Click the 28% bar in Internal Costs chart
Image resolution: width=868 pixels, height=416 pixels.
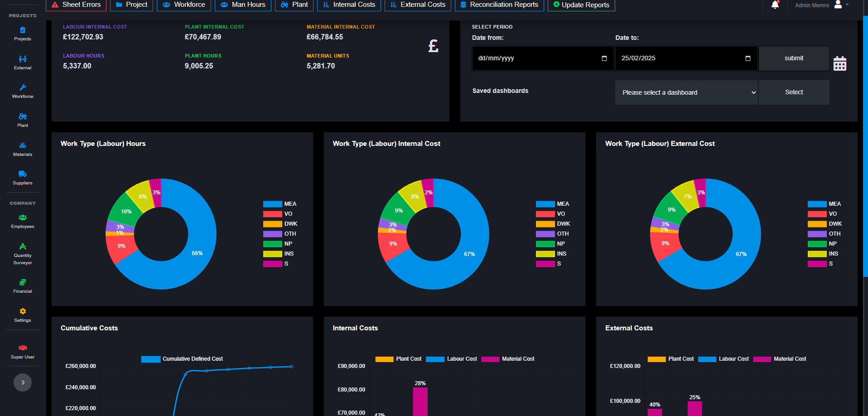420,401
